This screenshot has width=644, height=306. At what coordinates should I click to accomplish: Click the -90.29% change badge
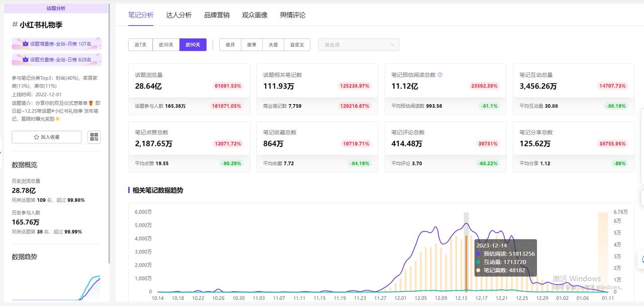(231, 164)
